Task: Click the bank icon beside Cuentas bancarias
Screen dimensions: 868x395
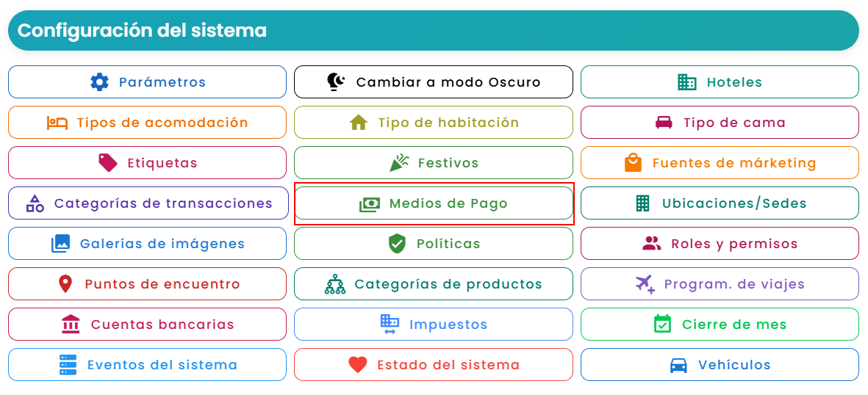Action: pyautogui.click(x=71, y=325)
